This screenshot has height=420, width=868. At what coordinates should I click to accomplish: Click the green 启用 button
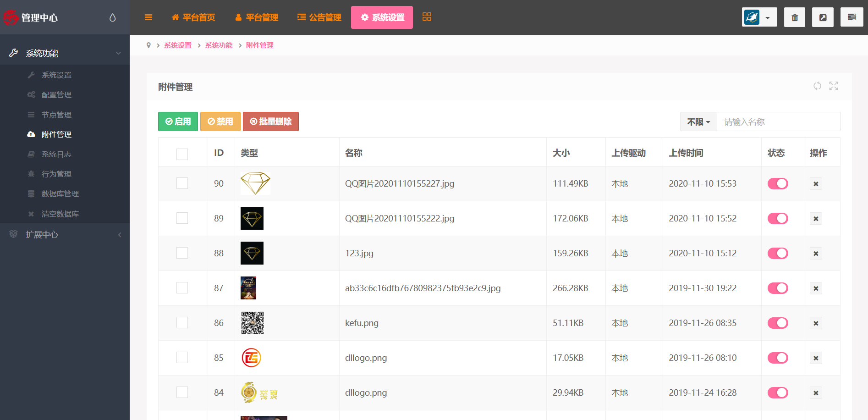[x=178, y=122]
